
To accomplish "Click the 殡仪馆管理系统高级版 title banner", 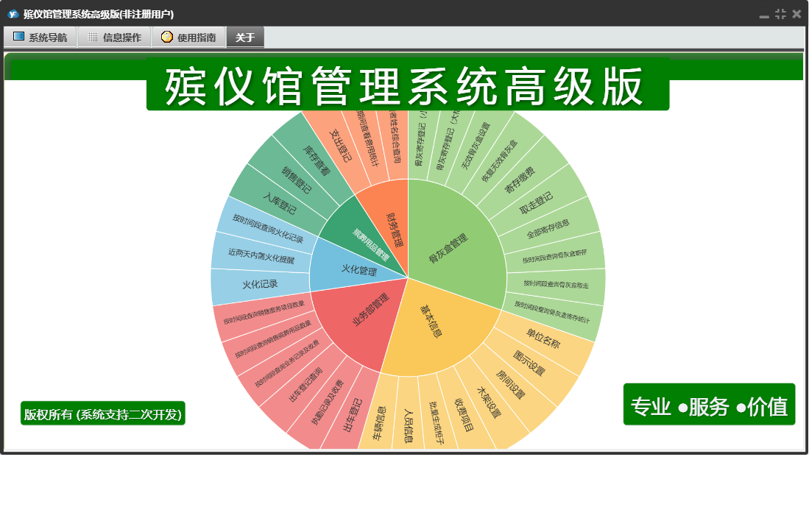I will coord(408,85).
